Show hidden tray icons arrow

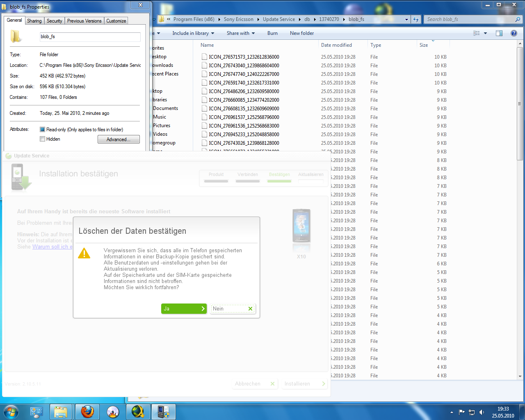[452, 412]
